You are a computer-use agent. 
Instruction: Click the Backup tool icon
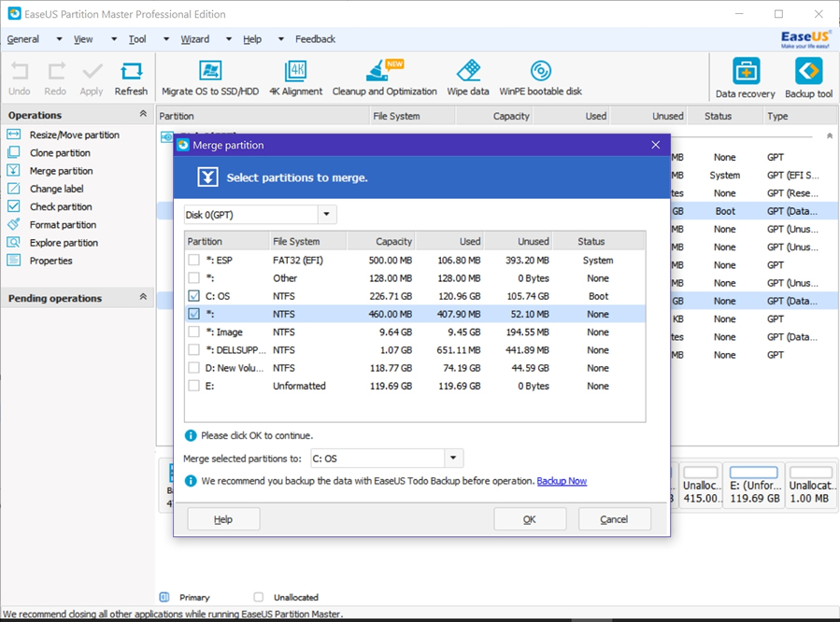(x=808, y=73)
